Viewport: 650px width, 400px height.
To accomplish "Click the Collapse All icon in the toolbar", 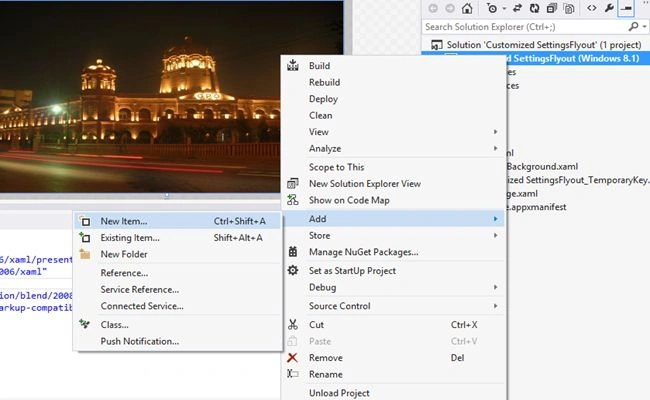I will (552, 8).
